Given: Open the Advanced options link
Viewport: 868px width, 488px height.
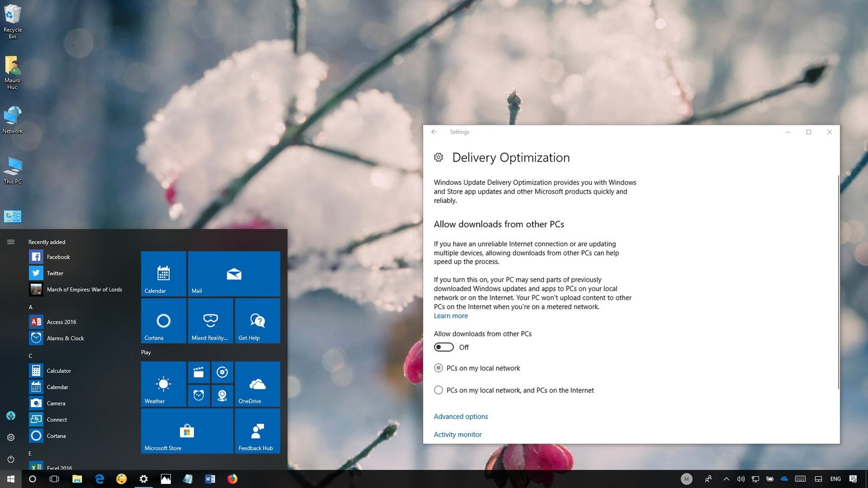Looking at the screenshot, I should tap(461, 416).
